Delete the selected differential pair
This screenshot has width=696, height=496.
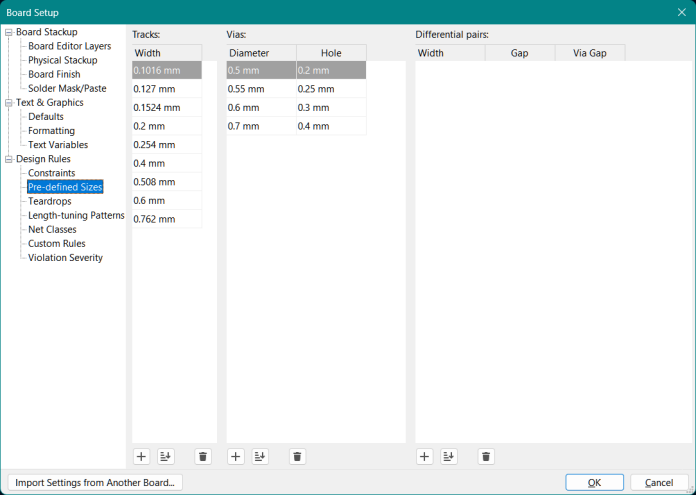click(486, 457)
